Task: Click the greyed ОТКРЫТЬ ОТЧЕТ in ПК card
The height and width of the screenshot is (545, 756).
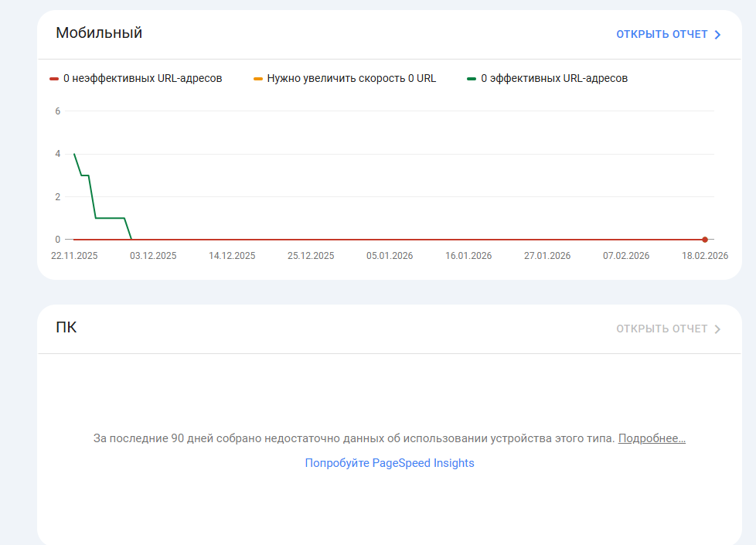Action: [x=662, y=329]
